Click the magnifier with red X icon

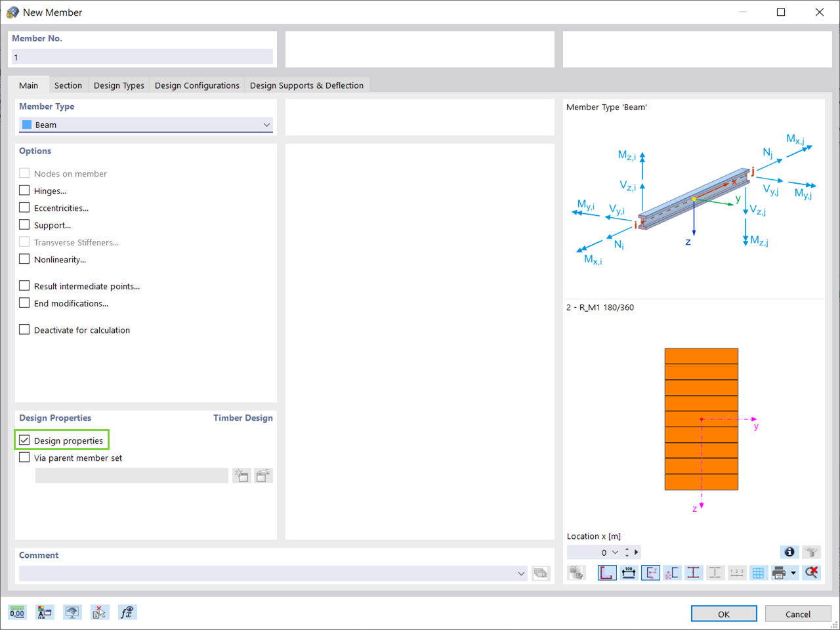tap(812, 573)
